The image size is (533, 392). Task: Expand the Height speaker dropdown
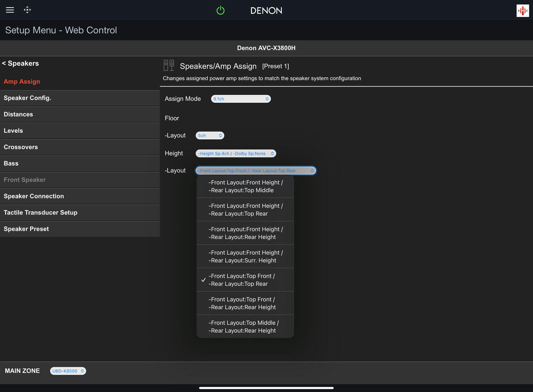pos(236,153)
